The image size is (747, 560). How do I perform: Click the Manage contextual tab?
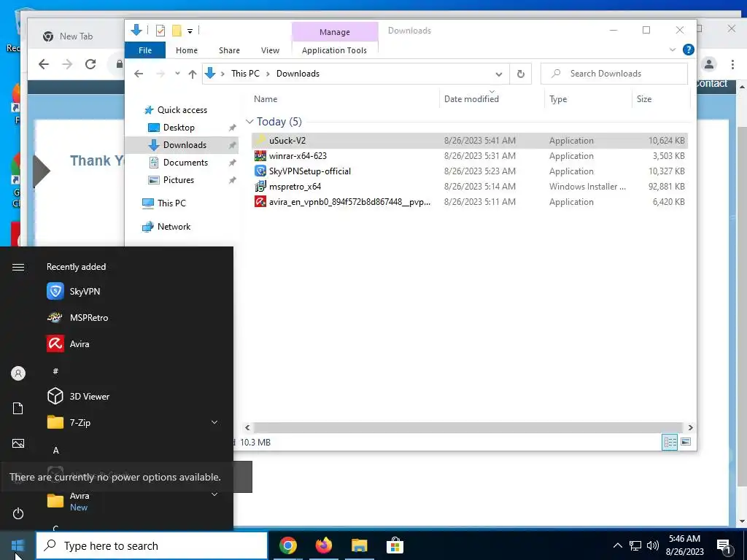[334, 32]
